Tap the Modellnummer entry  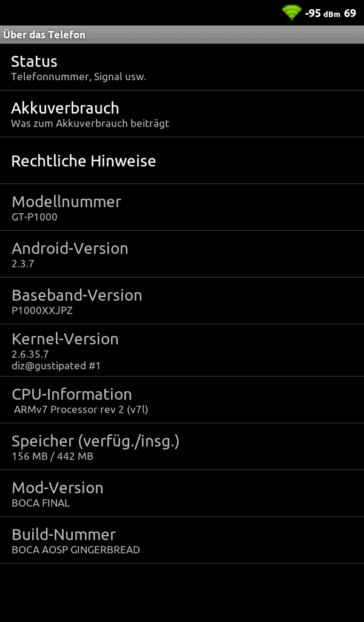click(182, 208)
